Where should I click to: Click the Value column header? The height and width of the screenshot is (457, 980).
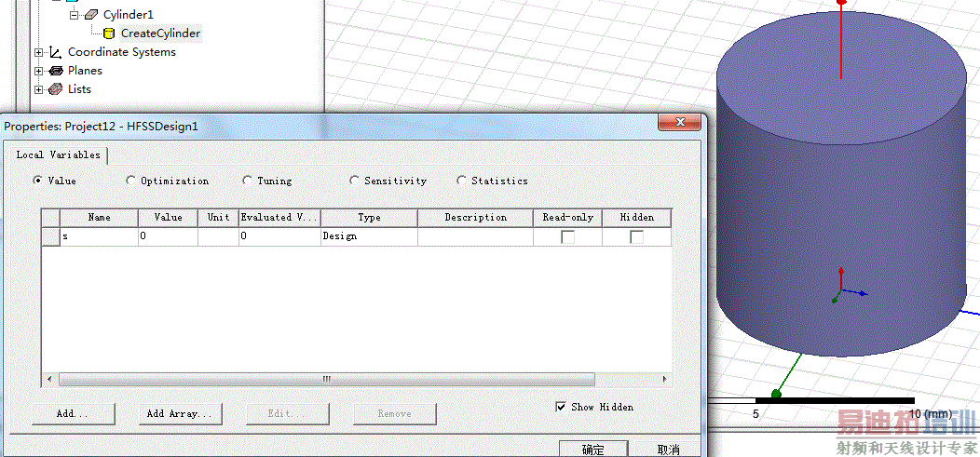click(x=168, y=218)
